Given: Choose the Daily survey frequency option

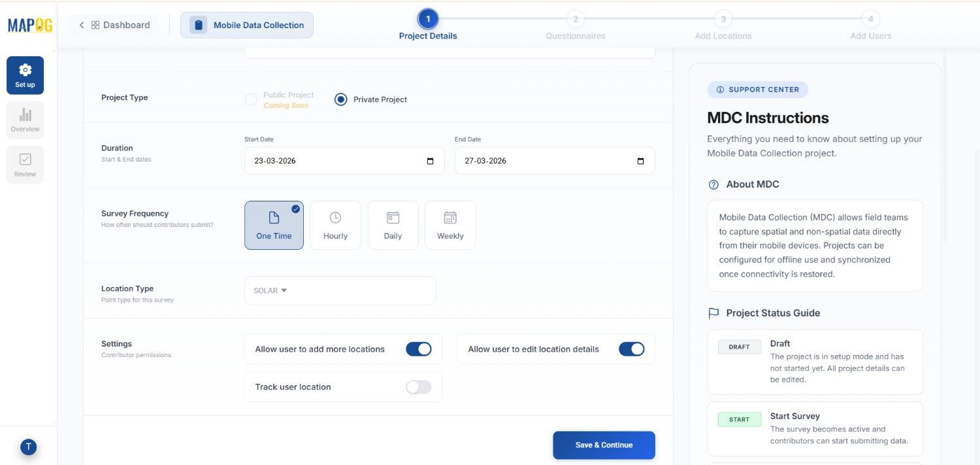Looking at the screenshot, I should (x=393, y=225).
